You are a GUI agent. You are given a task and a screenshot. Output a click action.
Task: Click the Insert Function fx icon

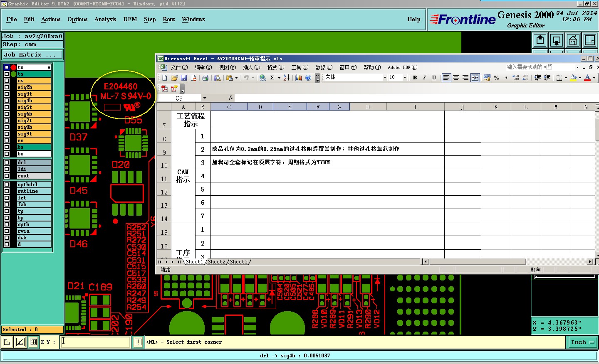[231, 98]
